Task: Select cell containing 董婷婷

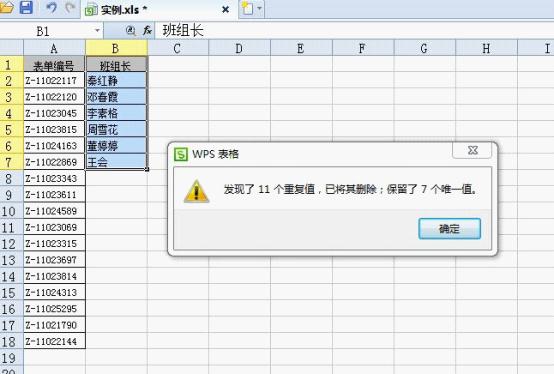Action: point(116,146)
